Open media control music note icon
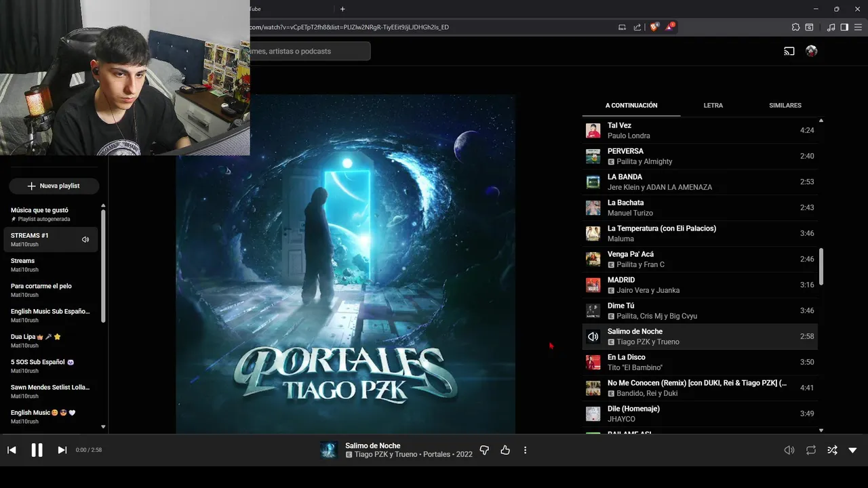 point(831,27)
